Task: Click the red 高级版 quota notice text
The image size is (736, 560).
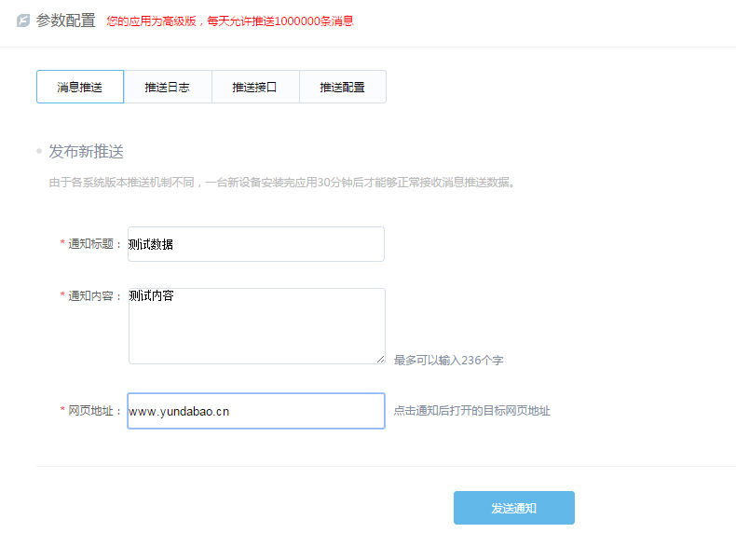Action: (x=229, y=20)
